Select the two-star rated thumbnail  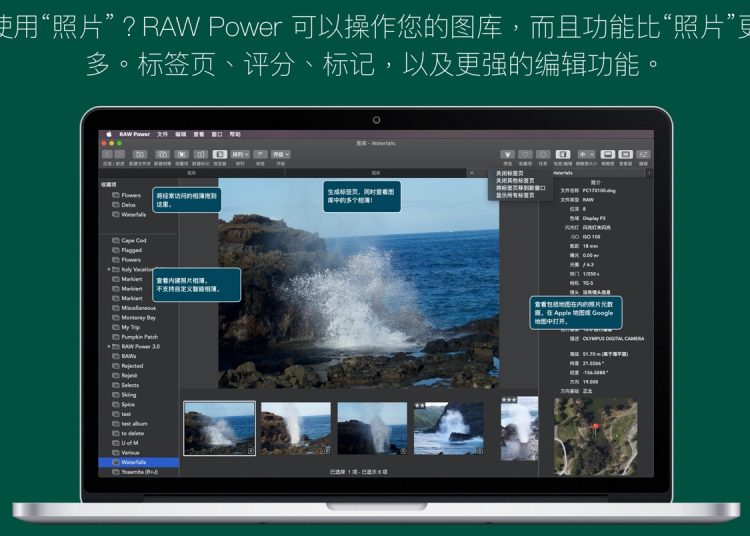click(448, 429)
